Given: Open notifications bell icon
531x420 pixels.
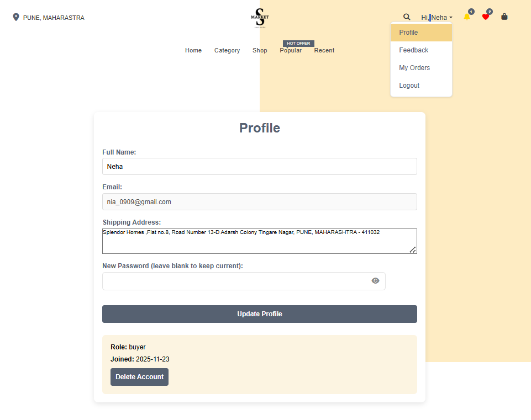Looking at the screenshot, I should coord(467,17).
